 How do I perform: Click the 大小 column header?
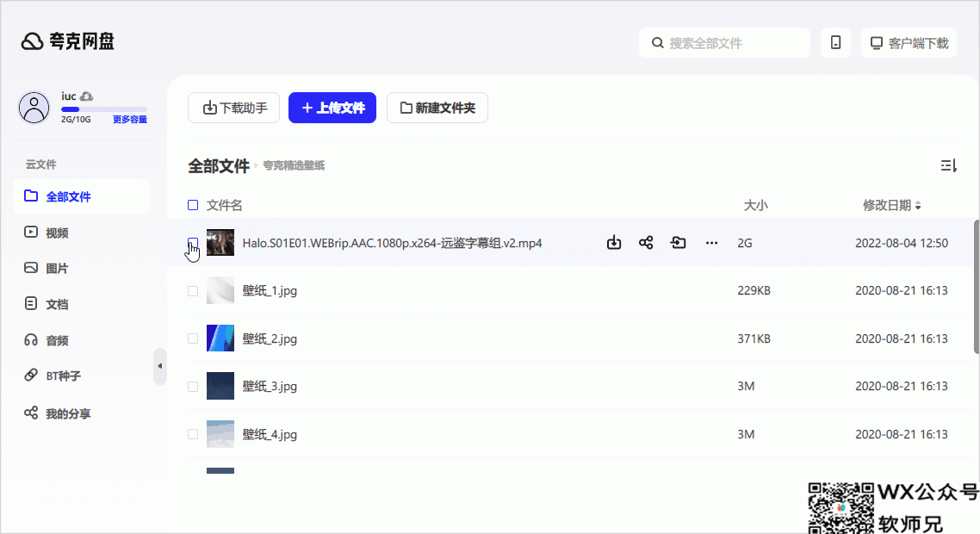point(755,205)
